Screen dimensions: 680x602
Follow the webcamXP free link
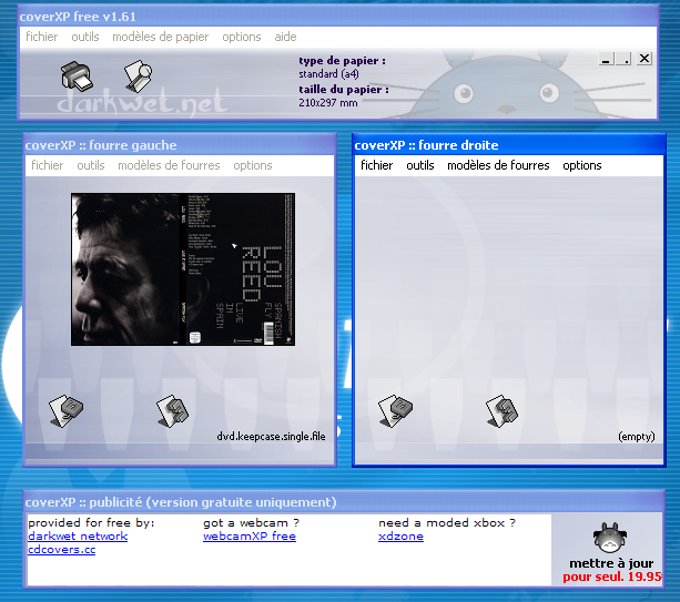pos(249,536)
